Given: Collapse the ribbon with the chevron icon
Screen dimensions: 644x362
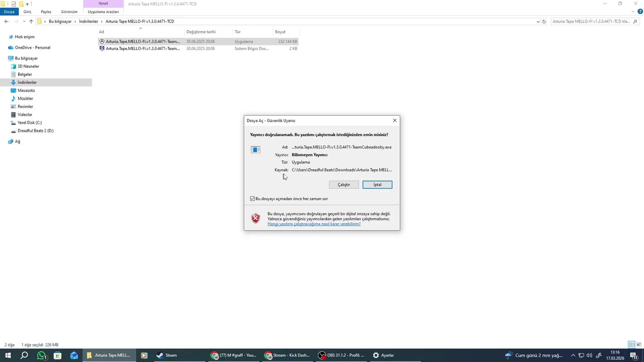Looking at the screenshot, I should coord(633,12).
